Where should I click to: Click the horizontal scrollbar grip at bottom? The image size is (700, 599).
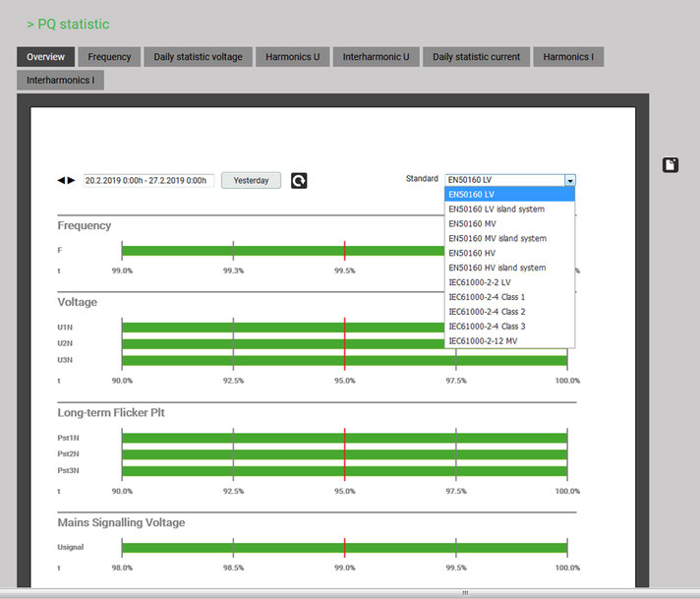point(465,593)
